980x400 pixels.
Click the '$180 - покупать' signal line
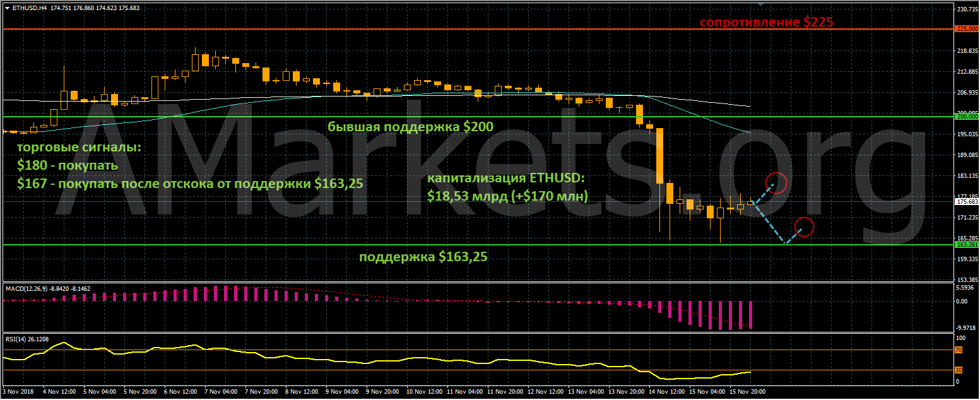(68, 166)
